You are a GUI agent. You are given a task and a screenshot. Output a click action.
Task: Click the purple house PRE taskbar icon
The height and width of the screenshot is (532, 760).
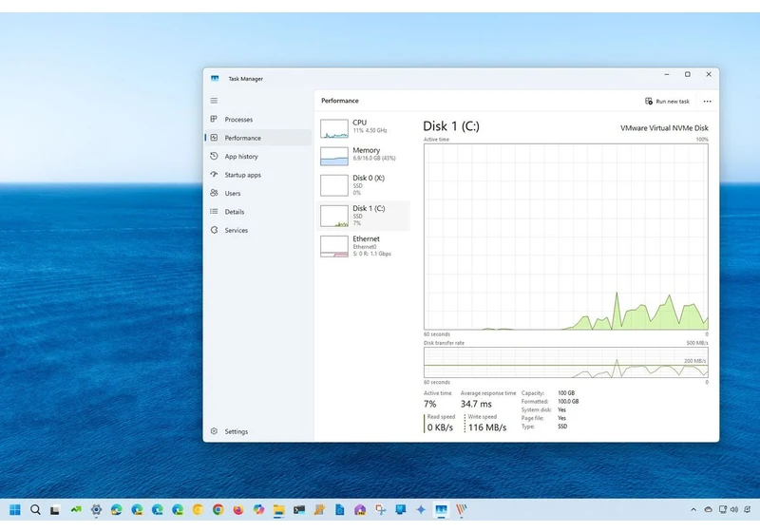coord(360,510)
